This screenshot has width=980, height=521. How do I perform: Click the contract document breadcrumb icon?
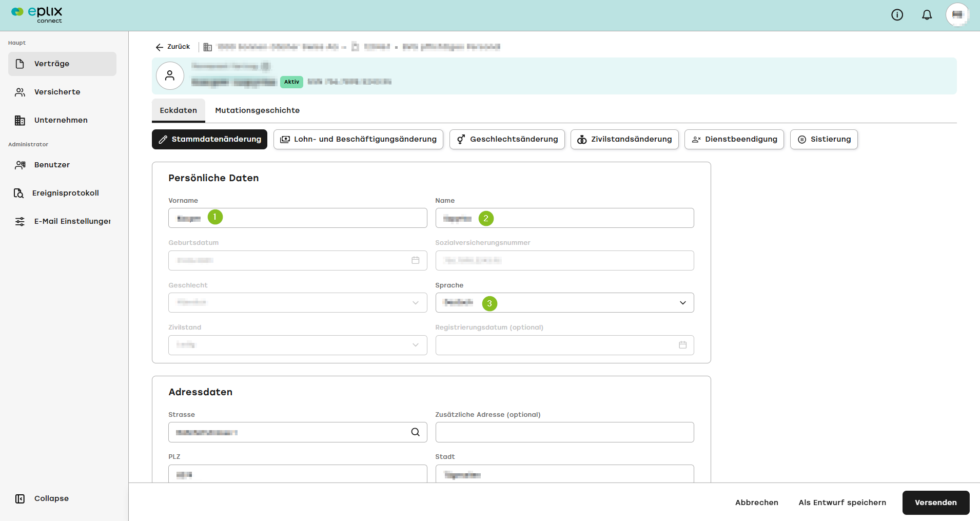355,47
